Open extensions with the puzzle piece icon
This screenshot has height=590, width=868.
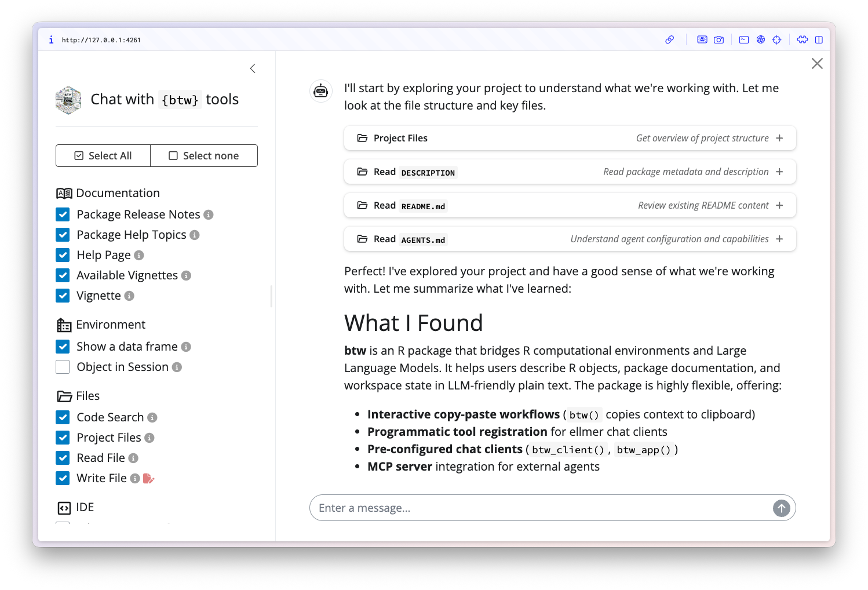pyautogui.click(x=802, y=40)
